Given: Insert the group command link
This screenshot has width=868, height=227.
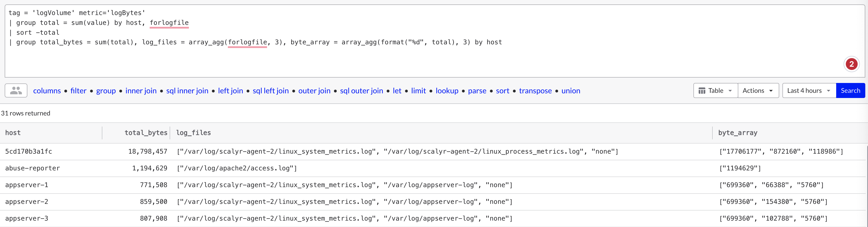Looking at the screenshot, I should tap(106, 91).
